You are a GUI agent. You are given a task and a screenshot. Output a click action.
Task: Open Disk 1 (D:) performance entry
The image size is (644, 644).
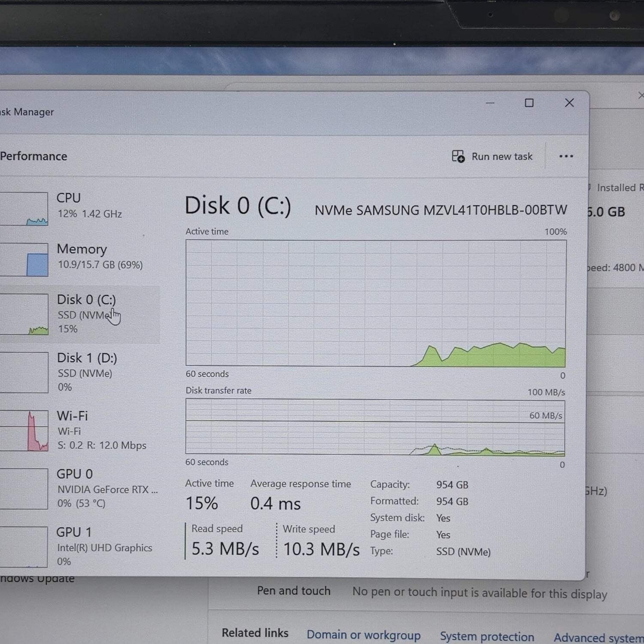[x=80, y=372]
